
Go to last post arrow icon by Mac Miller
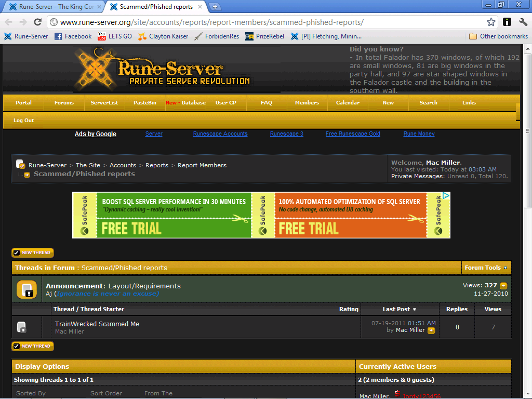pyautogui.click(x=431, y=330)
